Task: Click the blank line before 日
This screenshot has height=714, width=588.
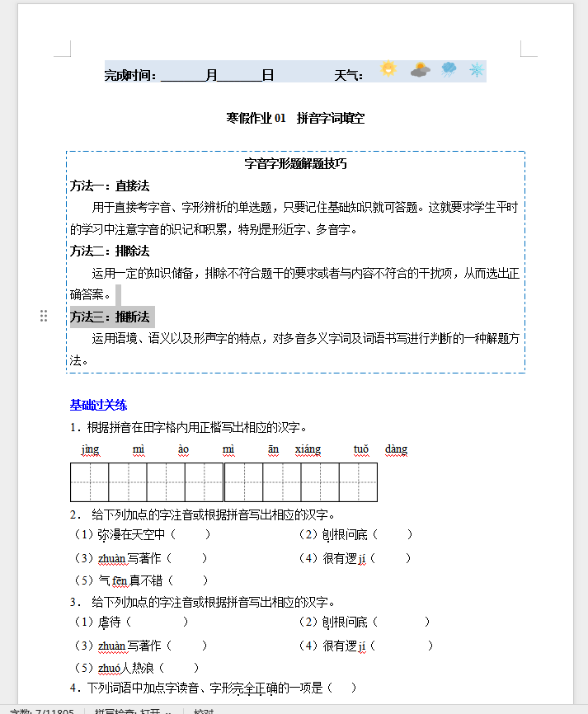Action: click(240, 75)
